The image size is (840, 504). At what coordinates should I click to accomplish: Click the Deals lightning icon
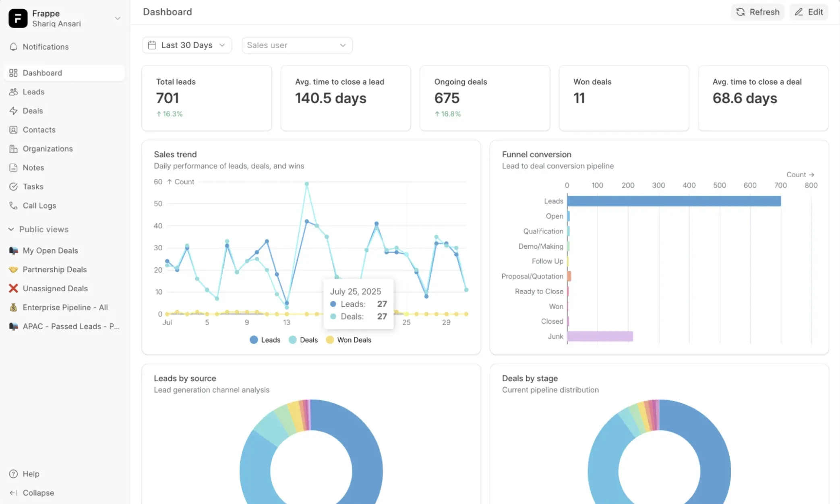13,111
